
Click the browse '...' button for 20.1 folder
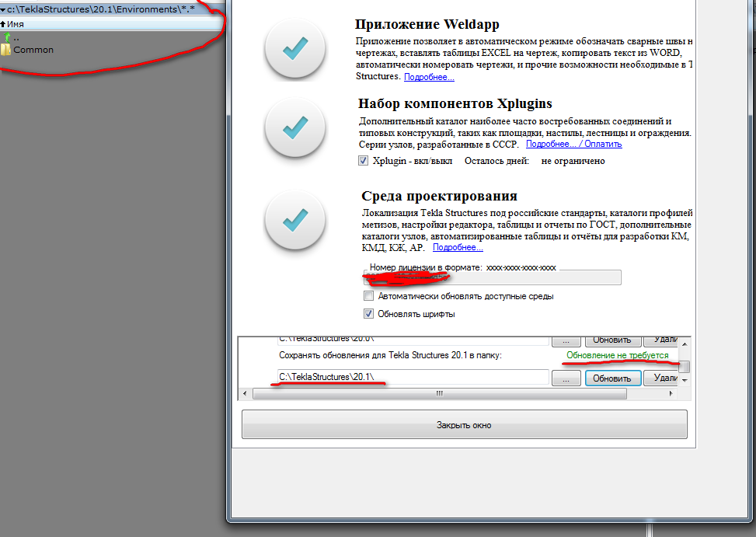(566, 378)
